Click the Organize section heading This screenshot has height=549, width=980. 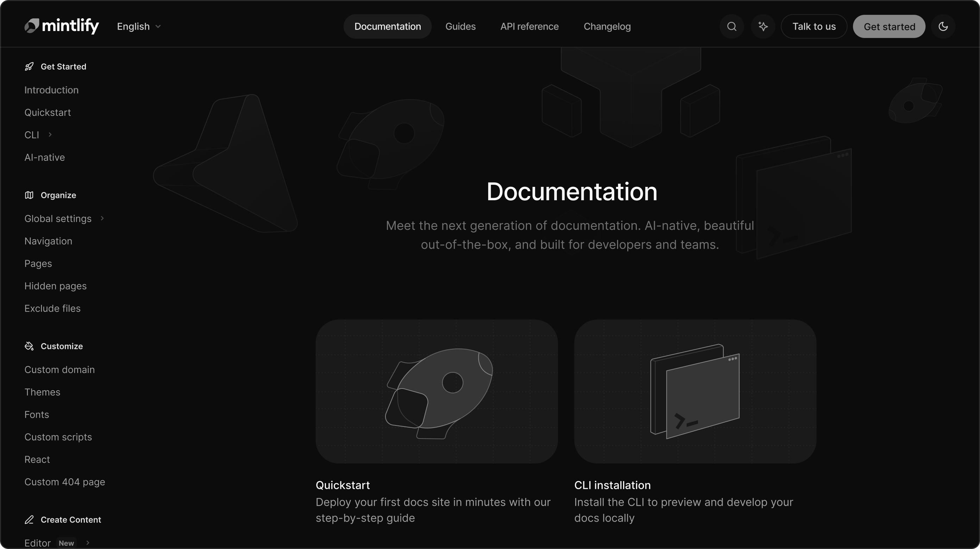58,195
